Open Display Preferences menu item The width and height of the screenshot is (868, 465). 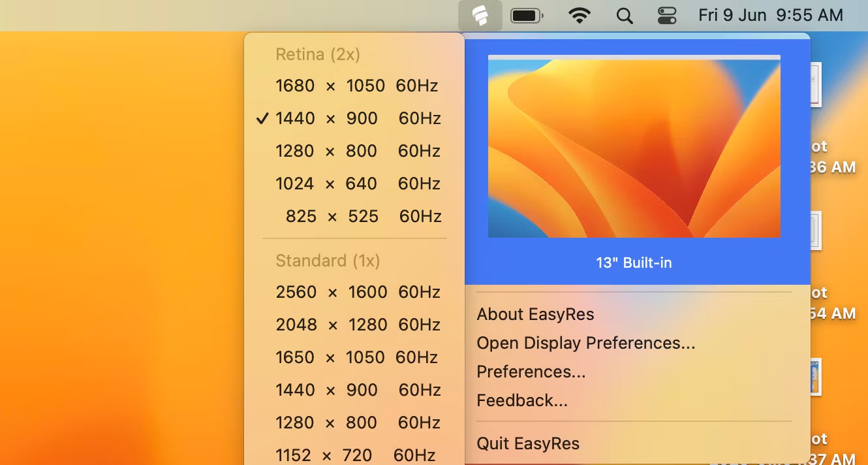(x=585, y=343)
